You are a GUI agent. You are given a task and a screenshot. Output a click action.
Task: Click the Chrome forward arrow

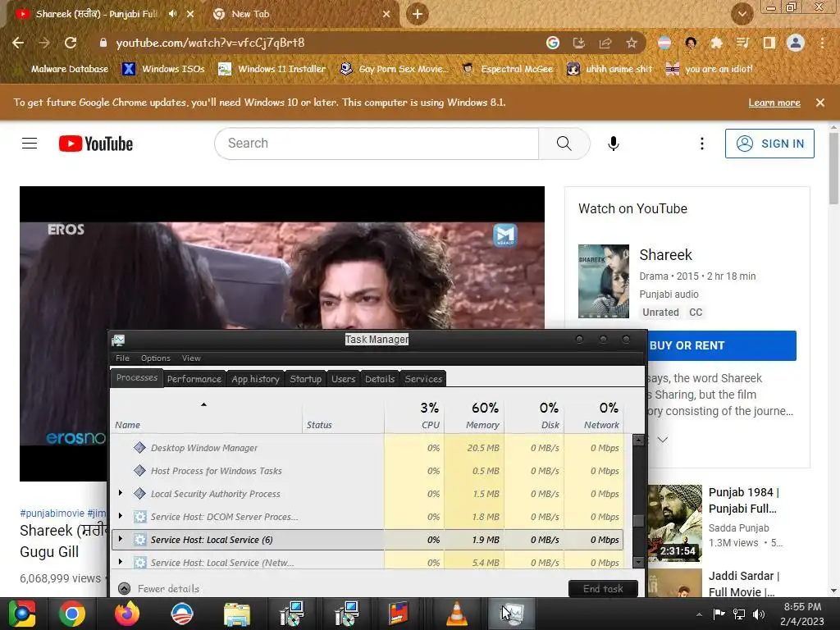tap(44, 43)
